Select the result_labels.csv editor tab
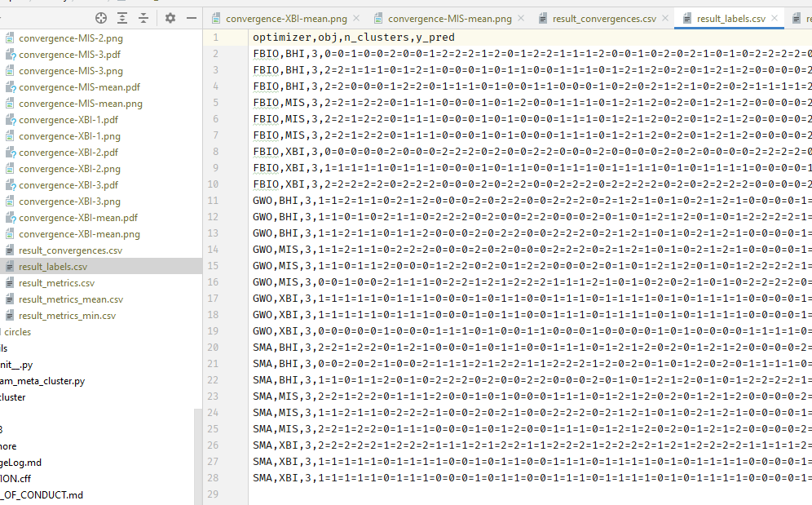The image size is (812, 505). [730, 19]
